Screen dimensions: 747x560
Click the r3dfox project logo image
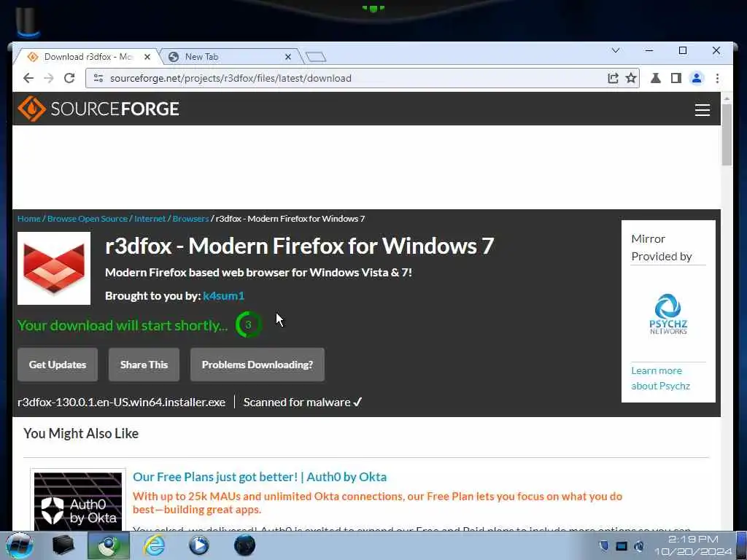tap(54, 268)
